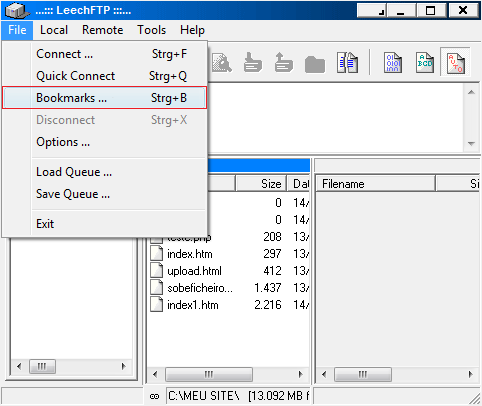This screenshot has height=406, width=482.
Task: Click the size value 208
Action: coord(272,237)
